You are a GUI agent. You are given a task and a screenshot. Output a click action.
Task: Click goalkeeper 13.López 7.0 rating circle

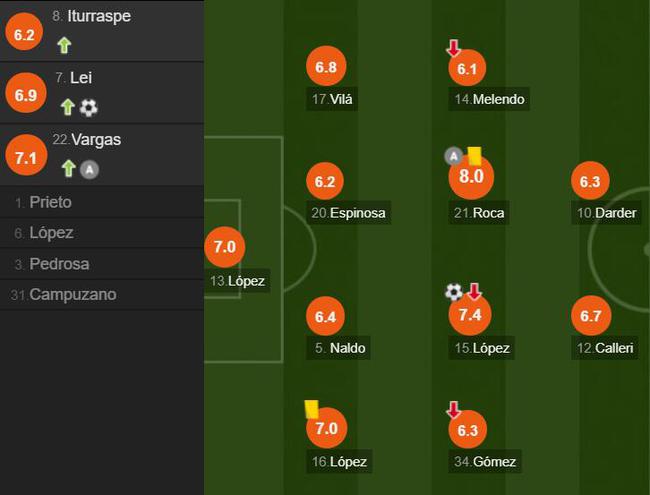(x=226, y=246)
